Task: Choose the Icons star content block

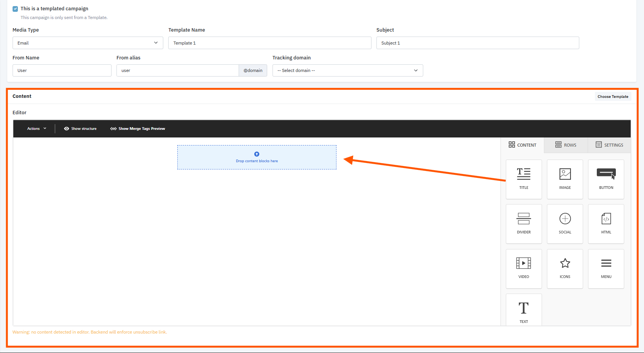Action: coord(565,268)
